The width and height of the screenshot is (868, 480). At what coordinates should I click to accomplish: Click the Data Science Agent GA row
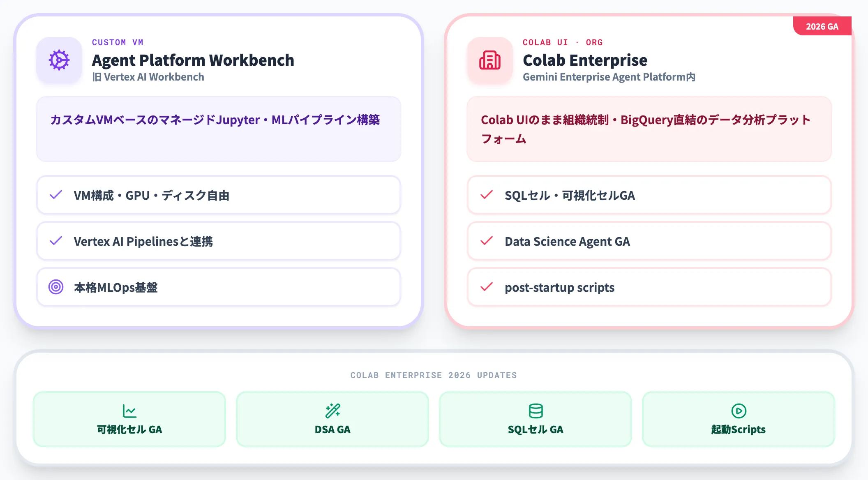click(x=649, y=241)
